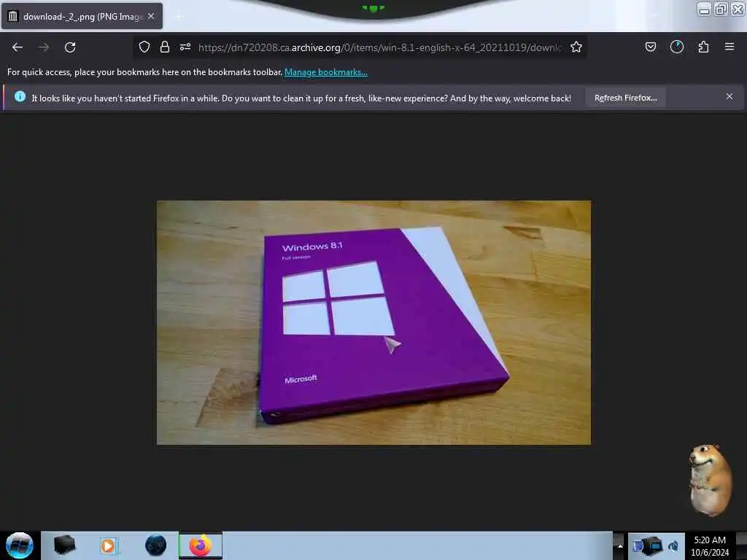Viewport: 747px width, 560px height.
Task: Click the Windows 8.1 box image
Action: [374, 323]
